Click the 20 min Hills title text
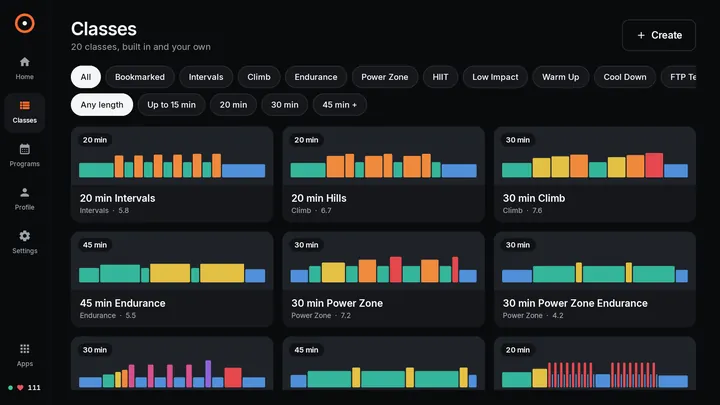This screenshot has height=405, width=720. click(x=319, y=198)
